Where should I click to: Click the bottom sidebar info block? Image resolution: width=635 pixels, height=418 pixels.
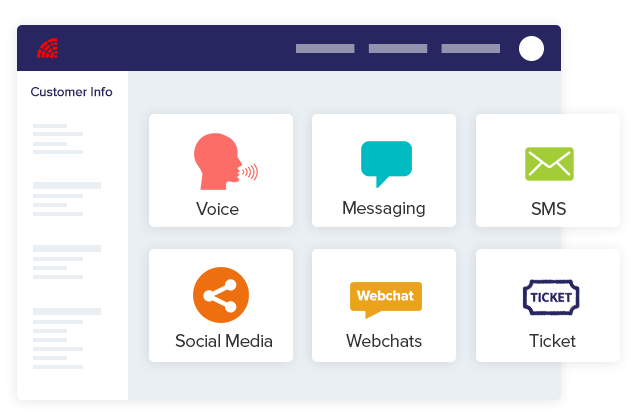click(x=67, y=339)
